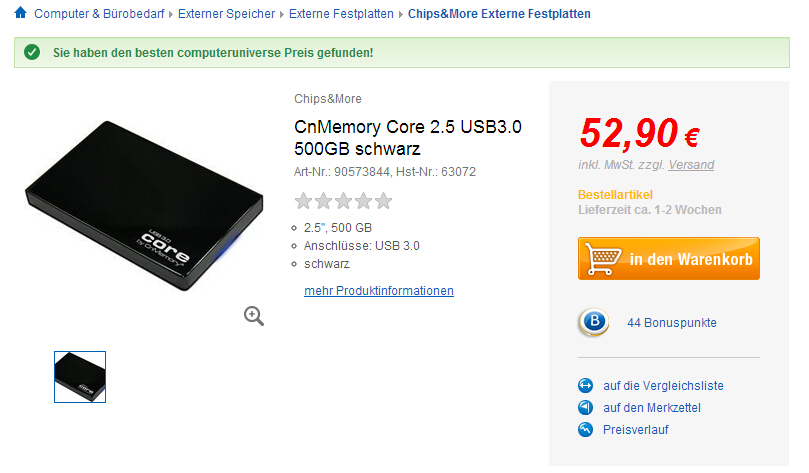This screenshot has height=473, width=809.
Task: Open Computer & Bürobedarf breadcrumb category
Action: (101, 14)
